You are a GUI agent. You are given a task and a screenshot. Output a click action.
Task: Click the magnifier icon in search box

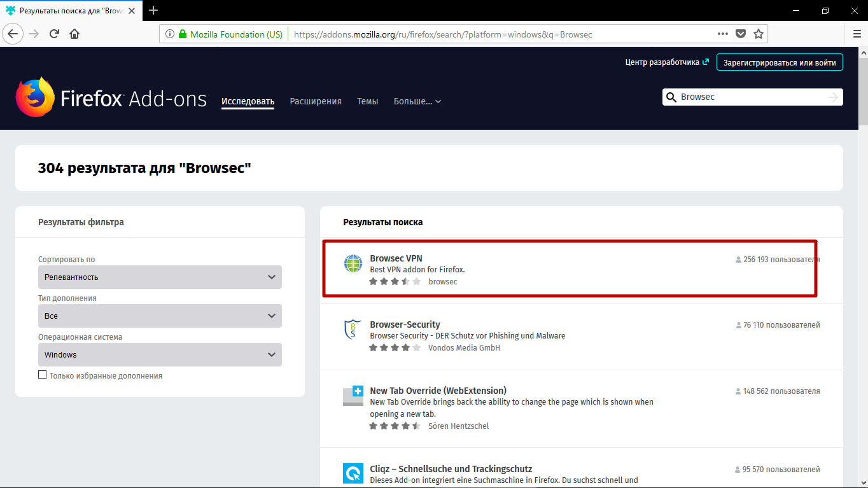click(x=671, y=97)
